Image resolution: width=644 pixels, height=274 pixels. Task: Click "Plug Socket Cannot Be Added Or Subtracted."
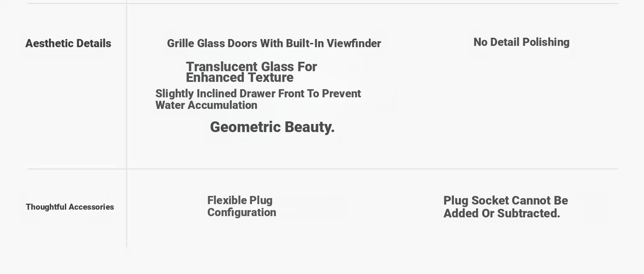tap(505, 207)
